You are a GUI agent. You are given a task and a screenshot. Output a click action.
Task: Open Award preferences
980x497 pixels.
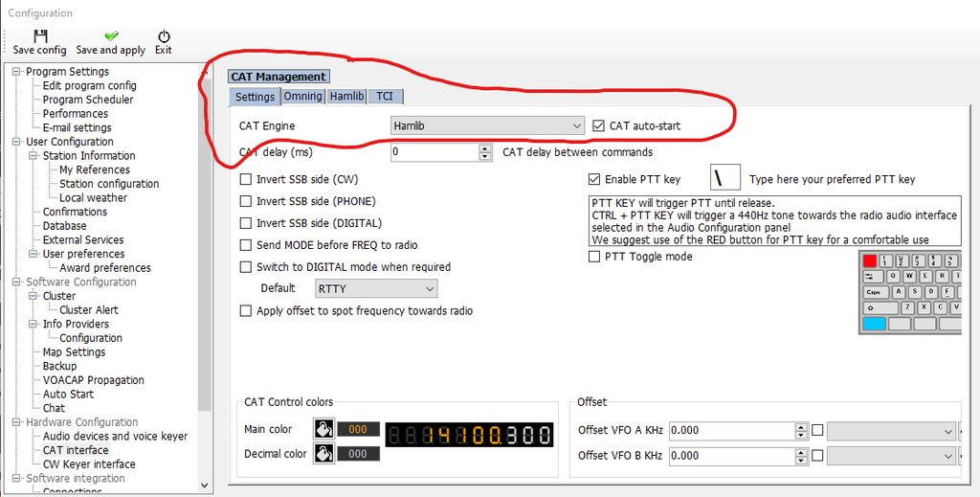pyautogui.click(x=105, y=267)
